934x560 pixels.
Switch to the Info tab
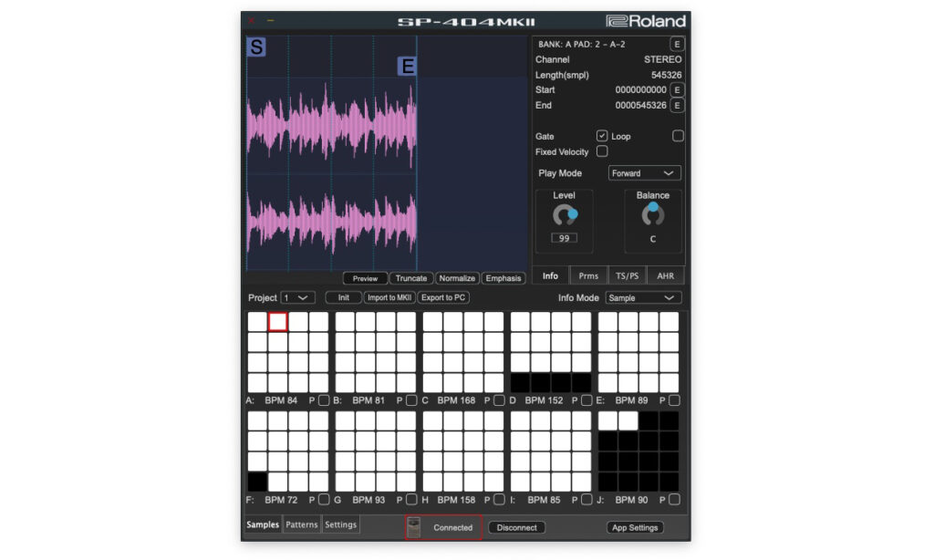(550, 275)
